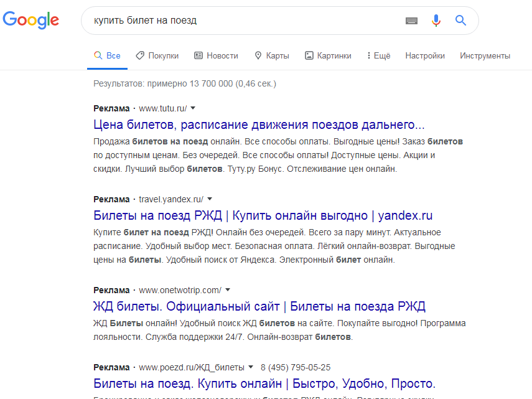Open 'ЖД билеты. Официальный сайт' result
Screen dimensions: 532x399
259,306
